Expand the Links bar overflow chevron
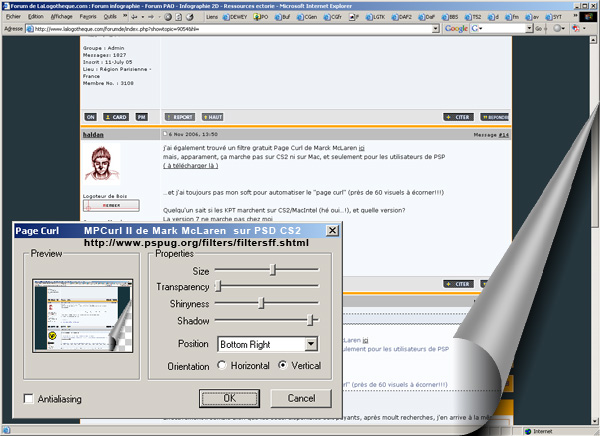This screenshot has width=600, height=436. pyautogui.click(x=575, y=16)
